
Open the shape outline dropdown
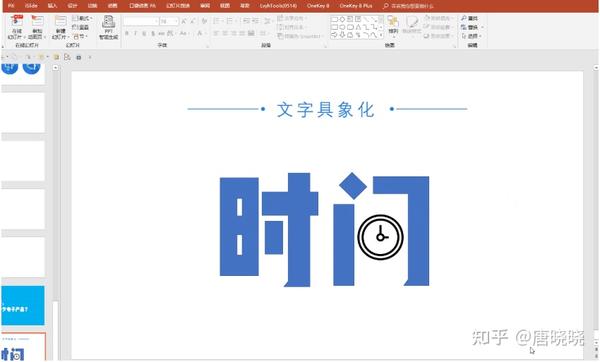[438, 27]
